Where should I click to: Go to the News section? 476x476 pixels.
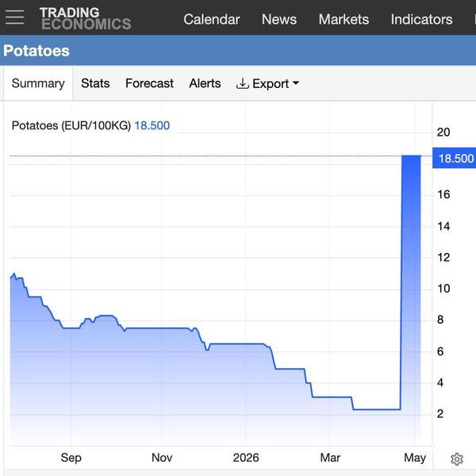(279, 19)
